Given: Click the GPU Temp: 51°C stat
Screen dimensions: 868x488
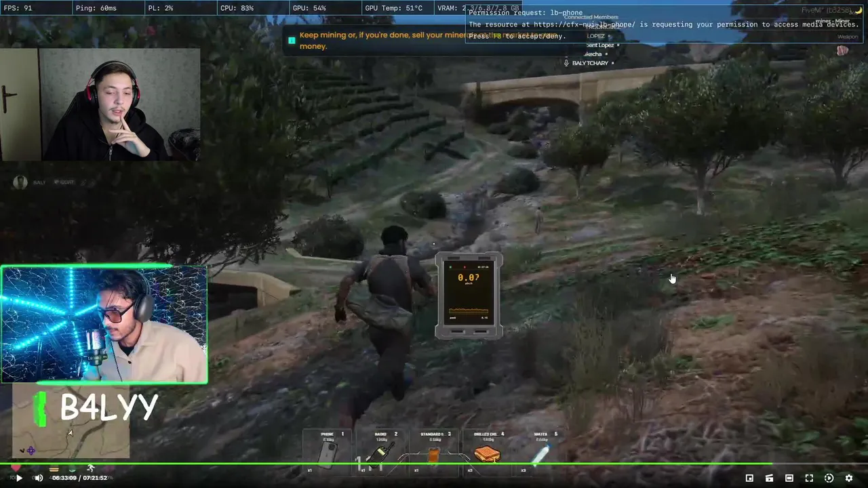Looking at the screenshot, I should click(393, 8).
